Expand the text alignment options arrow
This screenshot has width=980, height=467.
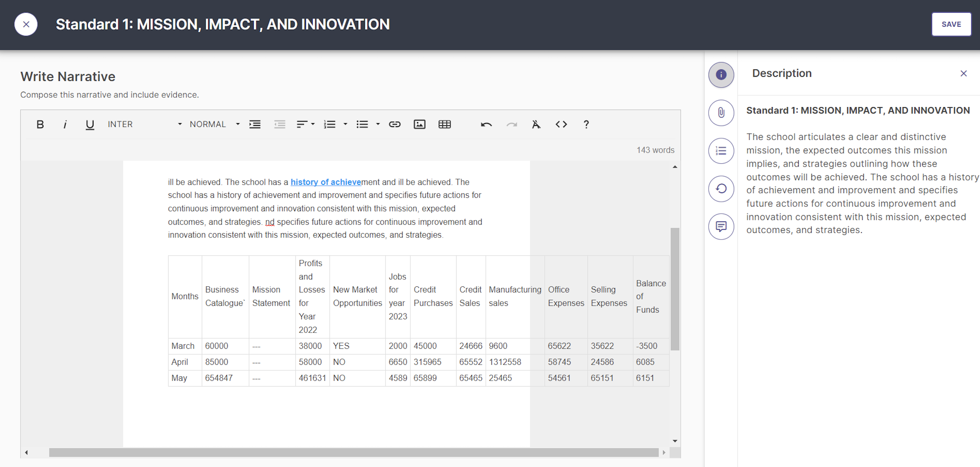point(313,125)
